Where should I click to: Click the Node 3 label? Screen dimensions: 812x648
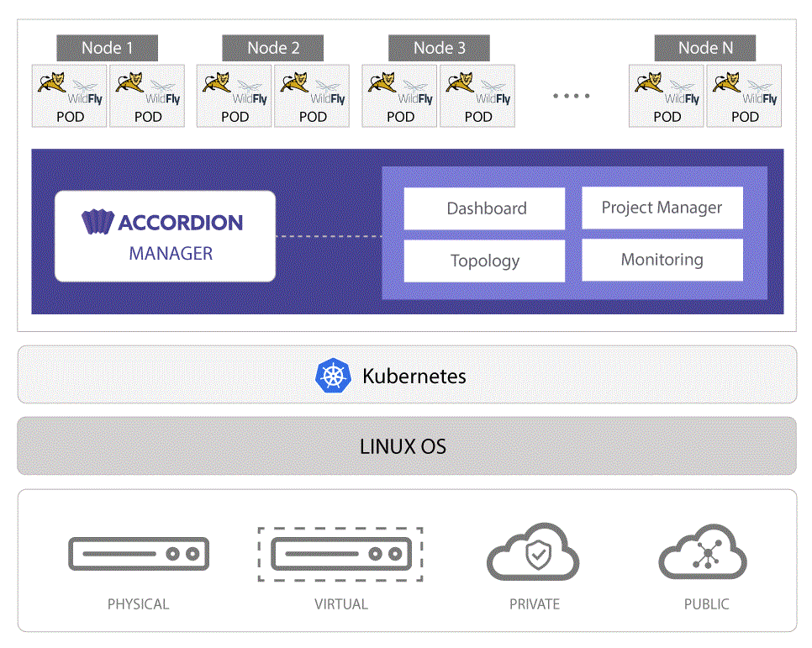(439, 48)
